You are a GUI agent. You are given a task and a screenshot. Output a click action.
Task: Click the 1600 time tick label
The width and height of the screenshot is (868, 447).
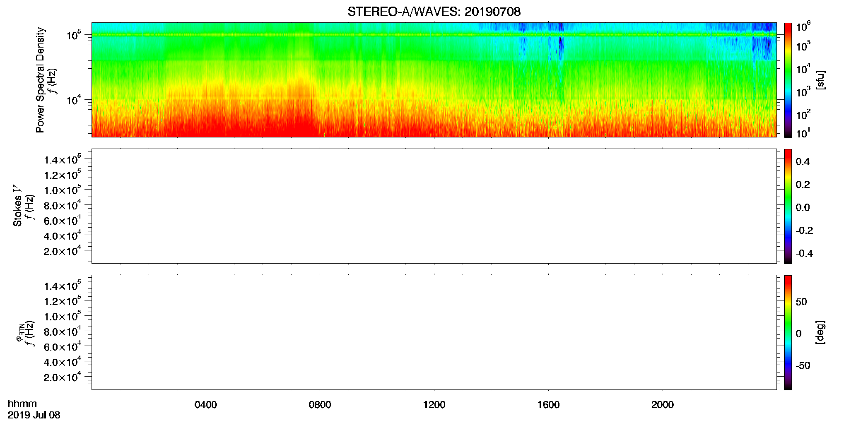coord(548,405)
